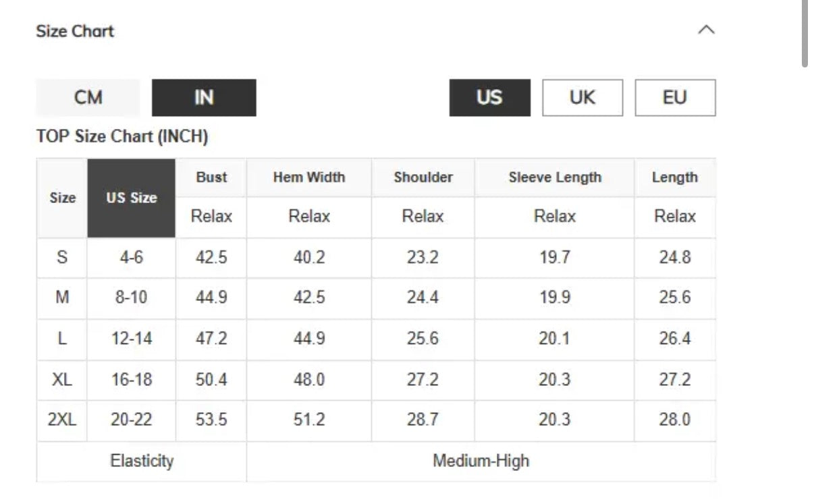Click the Bust column header

(211, 177)
